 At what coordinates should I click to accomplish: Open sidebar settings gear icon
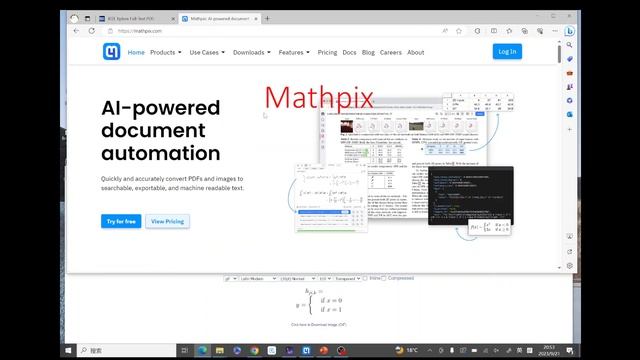pyautogui.click(x=570, y=266)
